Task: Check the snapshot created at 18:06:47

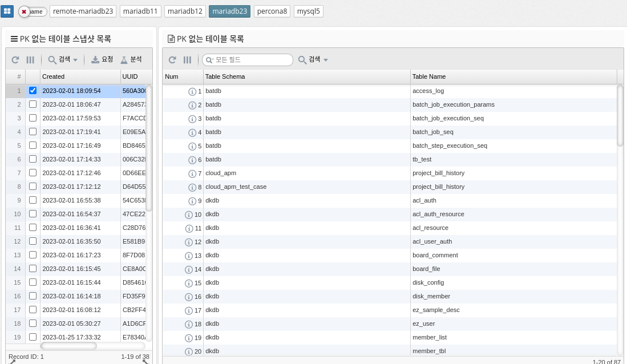Action: click(33, 104)
